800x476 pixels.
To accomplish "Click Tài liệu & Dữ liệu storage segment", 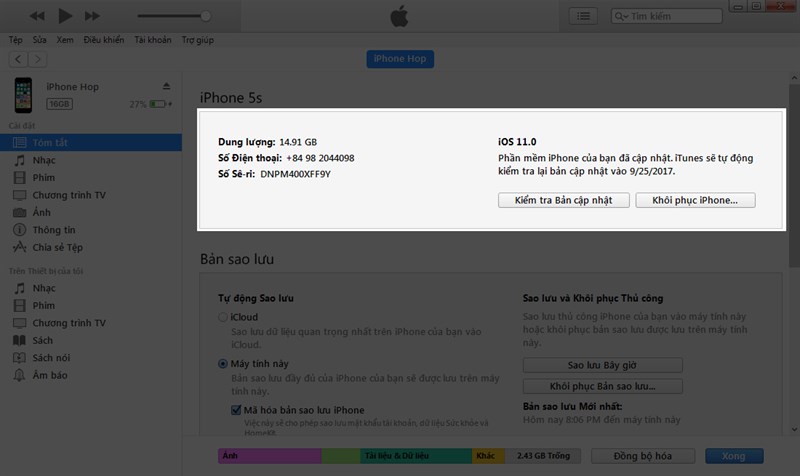I will click(416, 456).
